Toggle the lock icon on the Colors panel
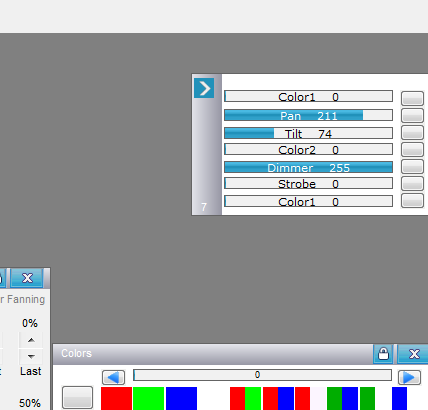This screenshot has width=428, height=410. (383, 353)
